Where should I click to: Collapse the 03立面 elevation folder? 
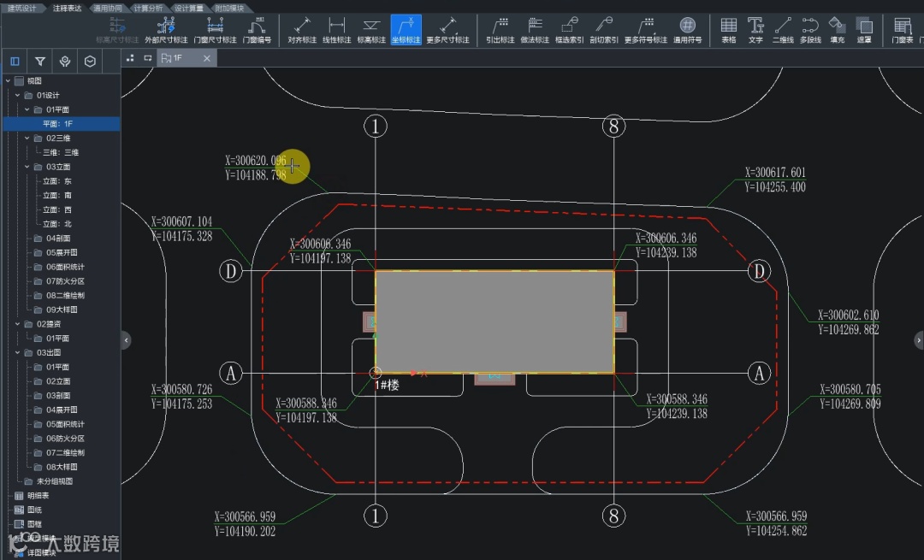coord(27,167)
